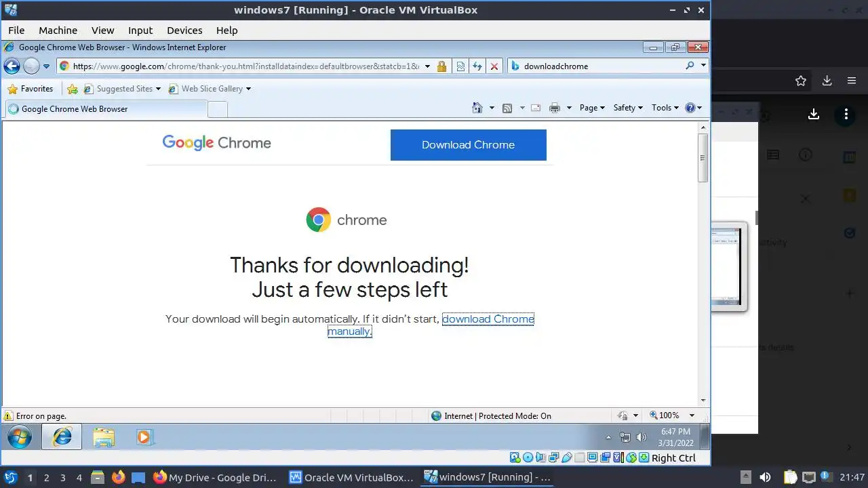The image size is (868, 488).
Task: Click the host panel volume icon
Action: pos(765,477)
